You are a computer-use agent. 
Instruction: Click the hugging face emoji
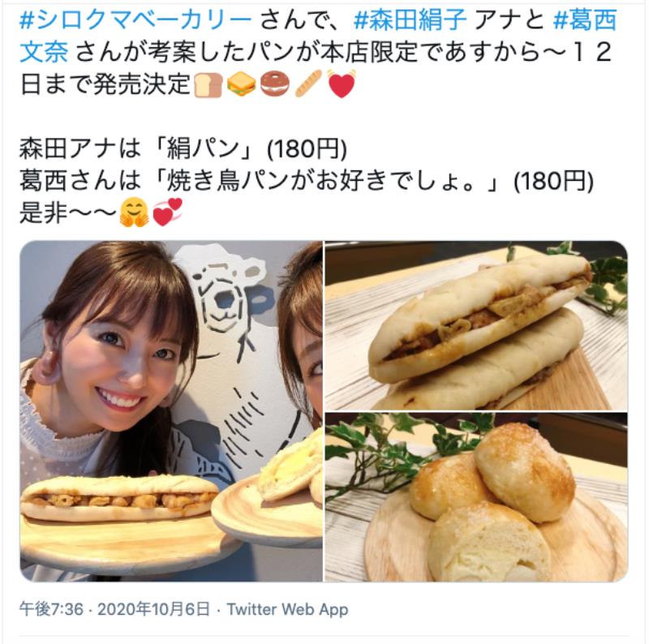[134, 213]
